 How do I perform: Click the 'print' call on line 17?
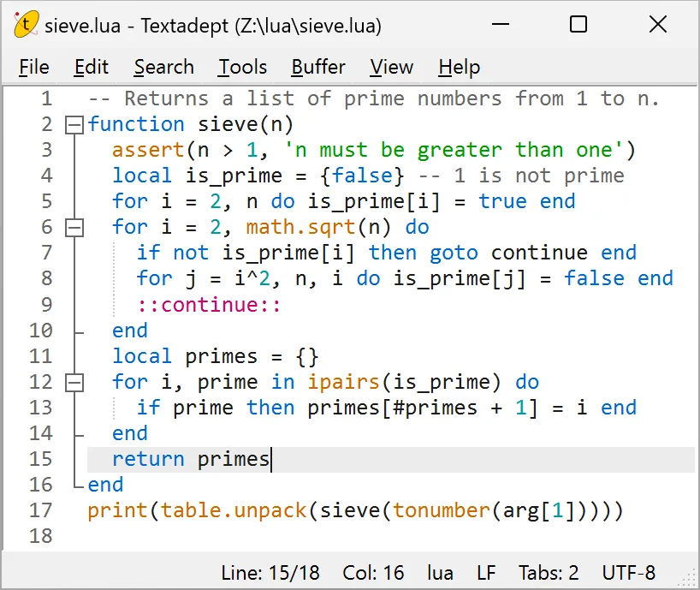tap(117, 511)
